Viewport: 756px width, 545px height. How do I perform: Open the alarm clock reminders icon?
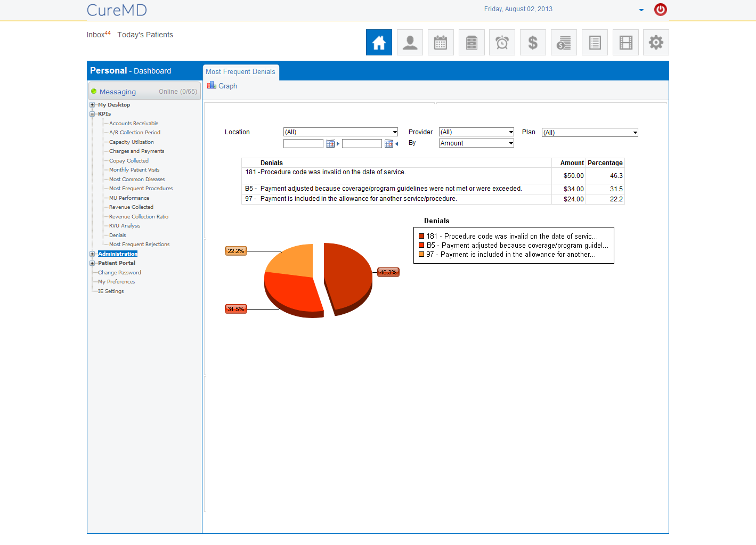502,43
